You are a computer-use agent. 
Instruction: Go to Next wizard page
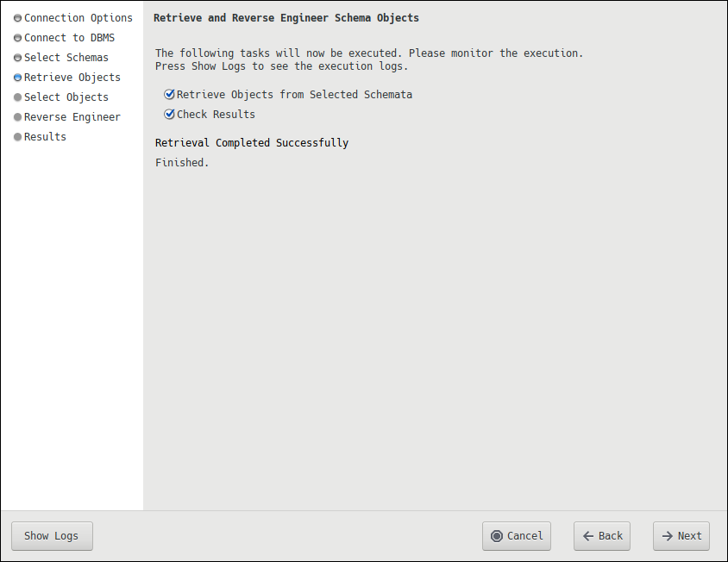click(x=681, y=536)
